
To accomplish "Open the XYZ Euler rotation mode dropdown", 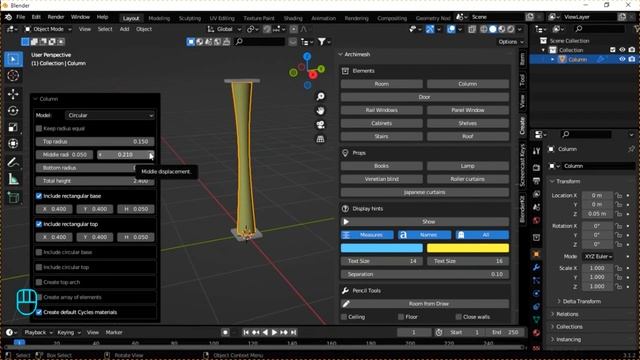I will (598, 256).
